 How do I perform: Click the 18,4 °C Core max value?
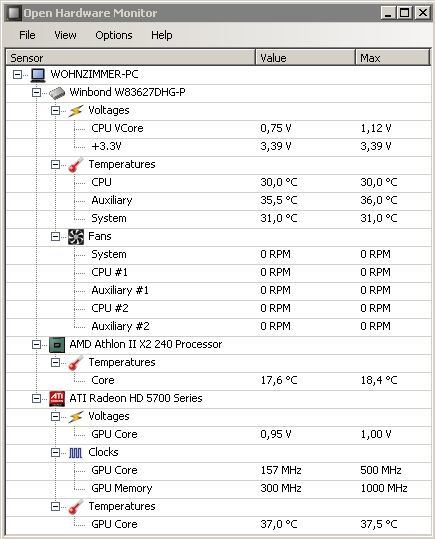tap(379, 380)
